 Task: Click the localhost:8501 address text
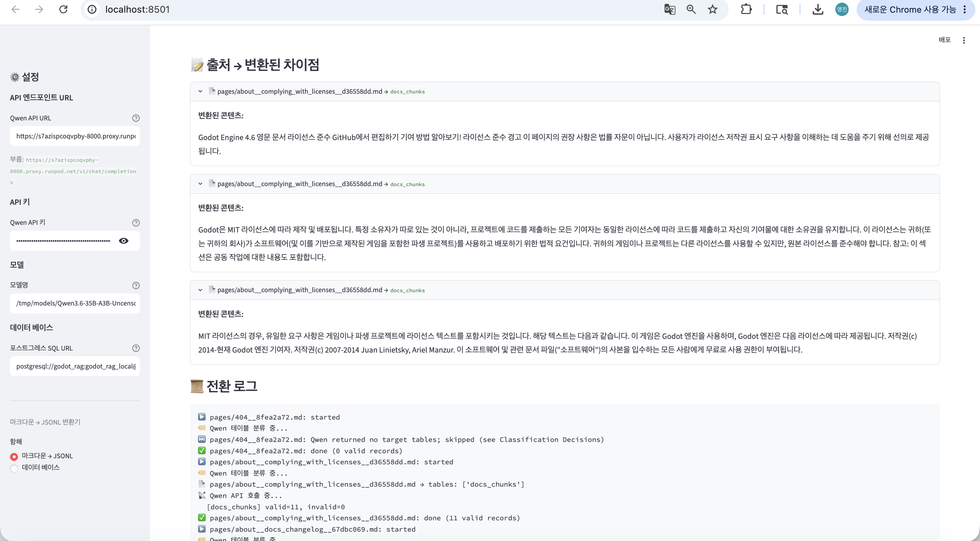point(137,10)
